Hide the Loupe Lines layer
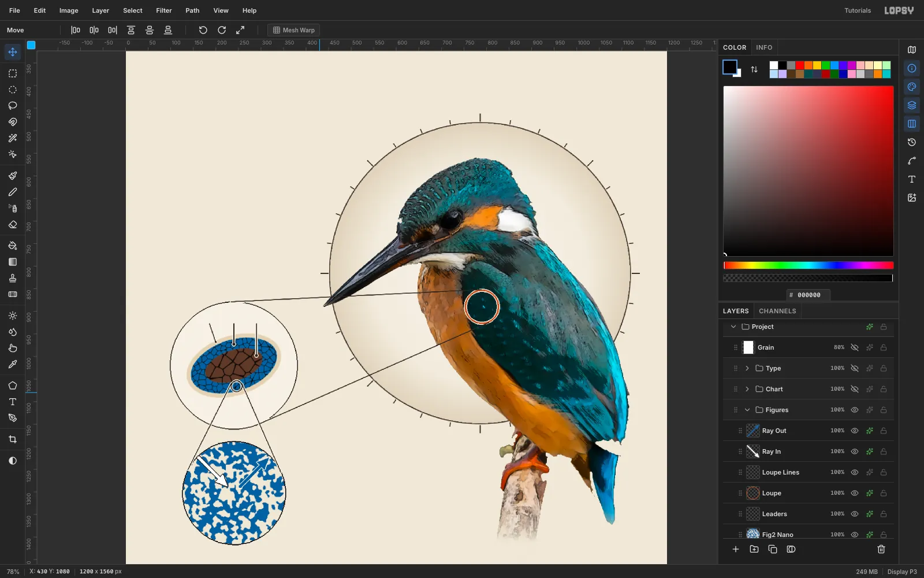Image resolution: width=924 pixels, height=578 pixels. [855, 472]
